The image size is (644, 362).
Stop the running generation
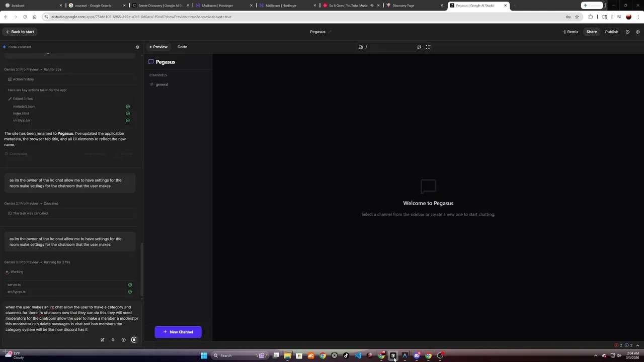(134, 340)
